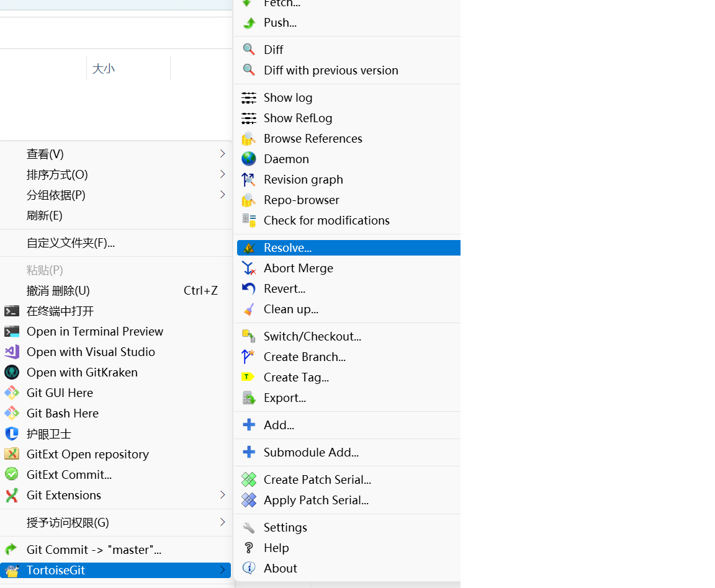Select Browse References menu entry

(349, 138)
